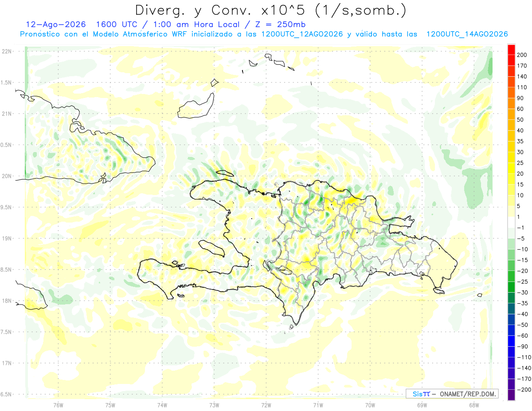Click the "1200UTC_12AGO2026" initialization timestamp
Viewport: 532px width, 411px height.
point(302,34)
